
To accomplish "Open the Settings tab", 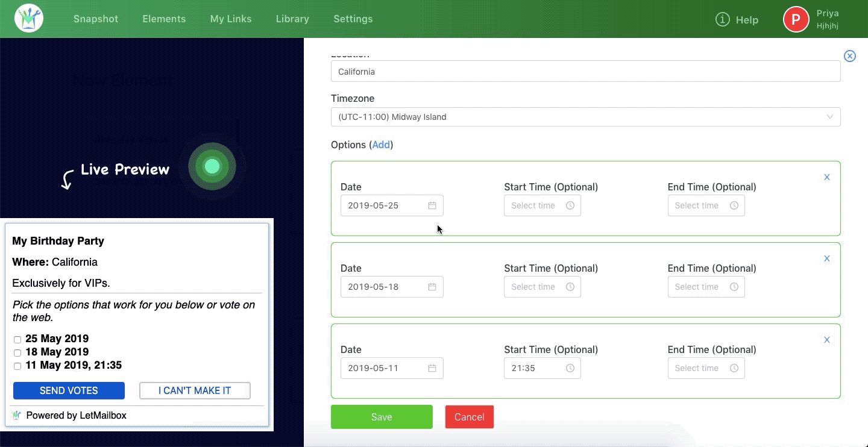I will point(353,19).
